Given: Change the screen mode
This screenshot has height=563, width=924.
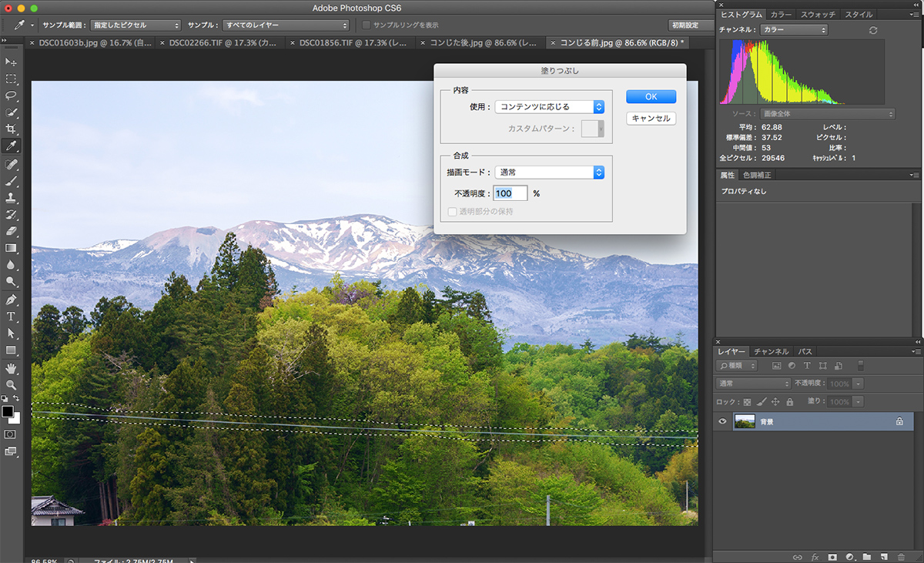Looking at the screenshot, I should (x=11, y=452).
